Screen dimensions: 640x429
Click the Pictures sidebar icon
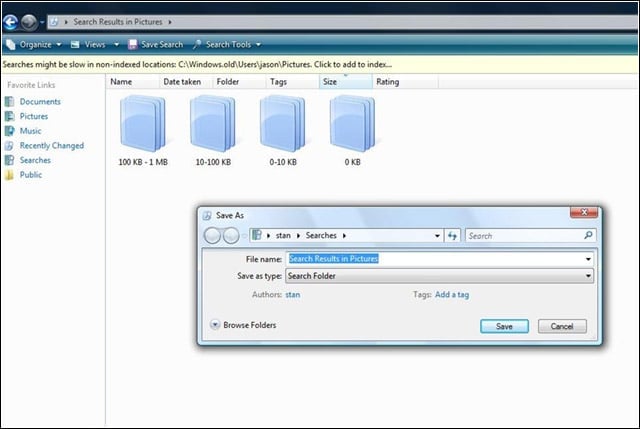[9, 116]
